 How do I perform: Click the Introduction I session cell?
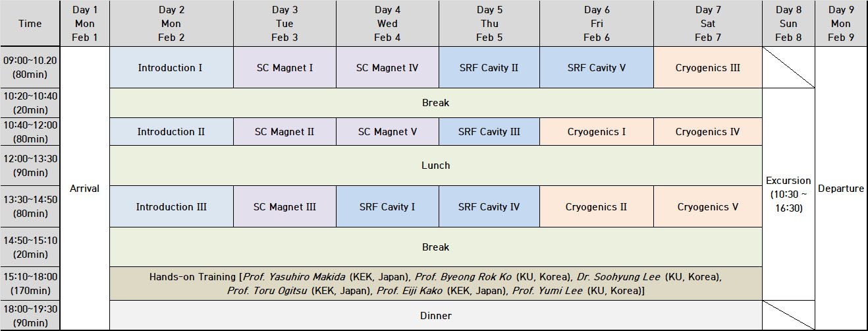(171, 68)
